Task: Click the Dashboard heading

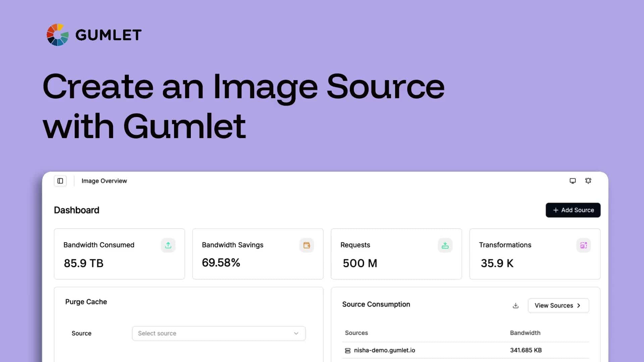Action: click(x=76, y=210)
